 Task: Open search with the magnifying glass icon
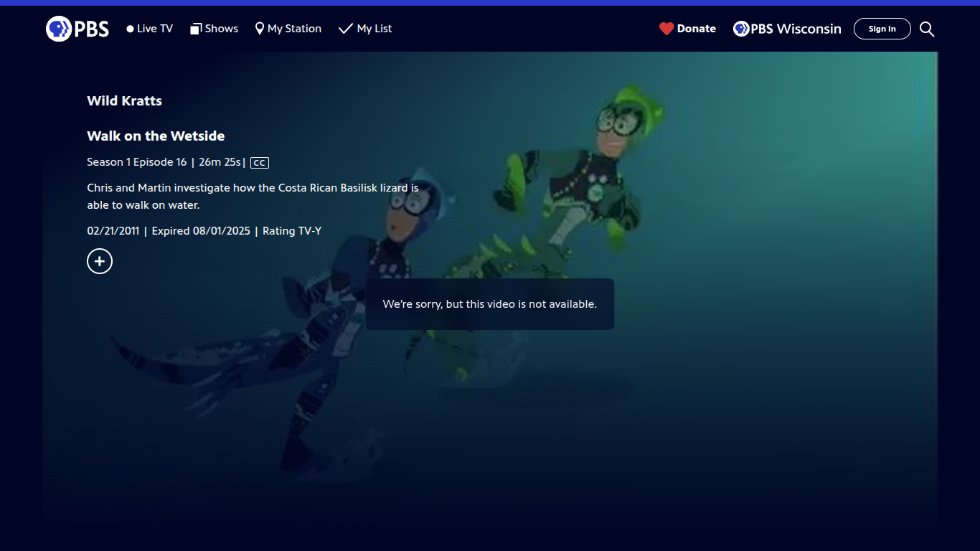(x=927, y=29)
